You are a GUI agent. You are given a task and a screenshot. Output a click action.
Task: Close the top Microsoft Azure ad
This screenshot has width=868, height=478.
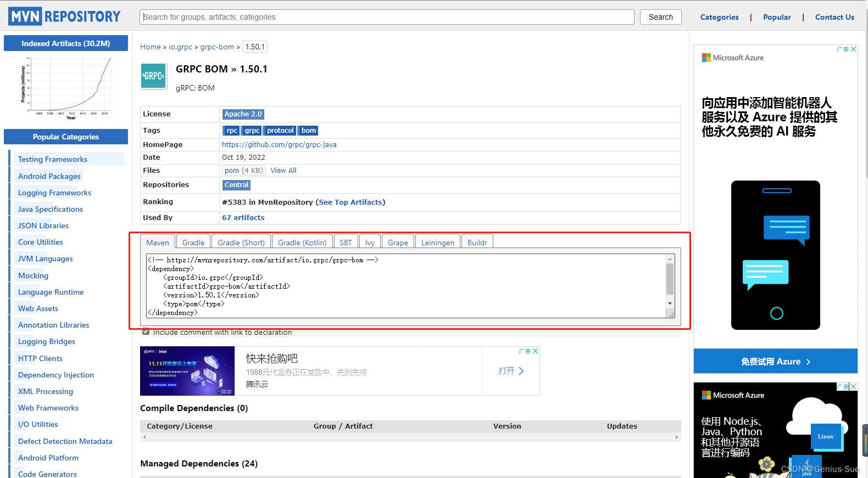853,49
